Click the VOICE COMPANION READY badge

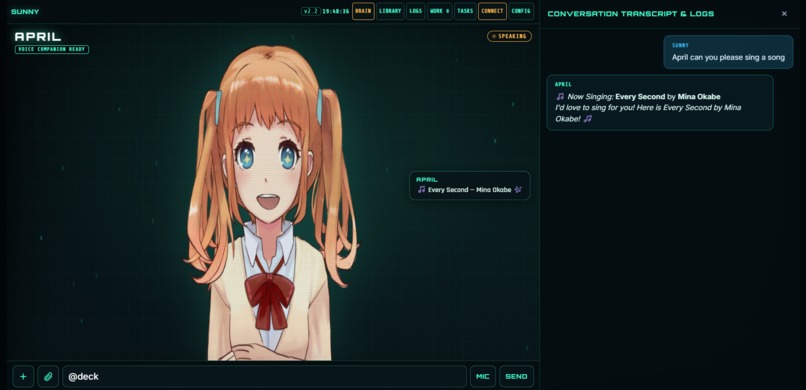52,50
